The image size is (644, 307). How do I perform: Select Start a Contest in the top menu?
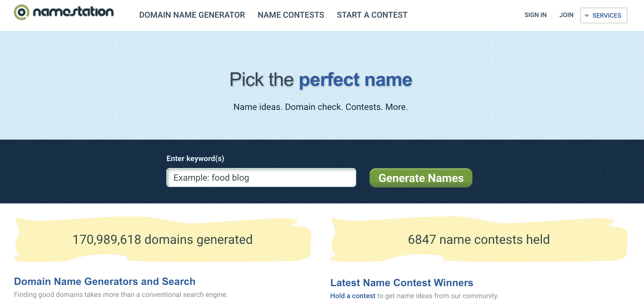click(372, 15)
